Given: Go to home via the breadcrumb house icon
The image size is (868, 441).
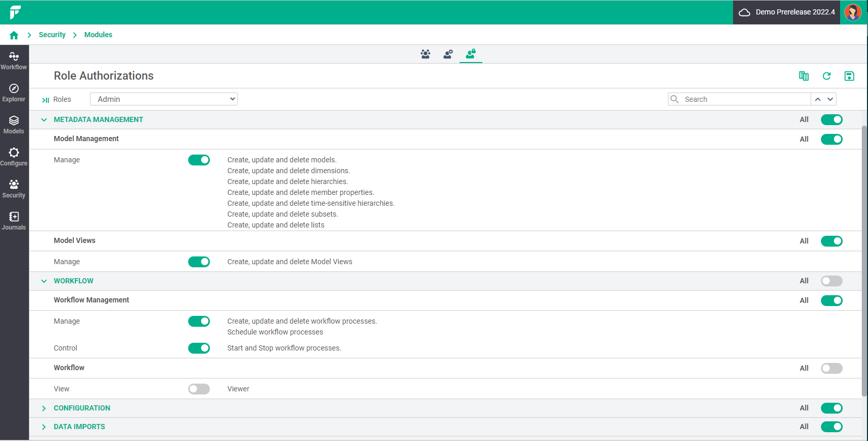Looking at the screenshot, I should coord(14,35).
